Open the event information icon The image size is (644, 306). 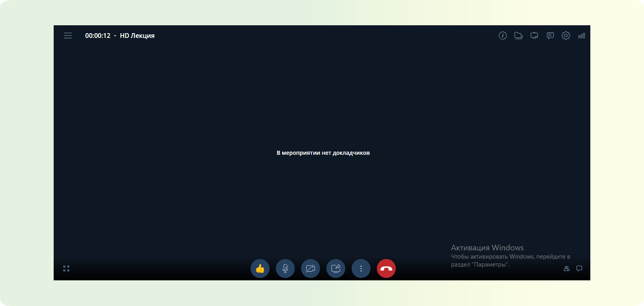(503, 36)
